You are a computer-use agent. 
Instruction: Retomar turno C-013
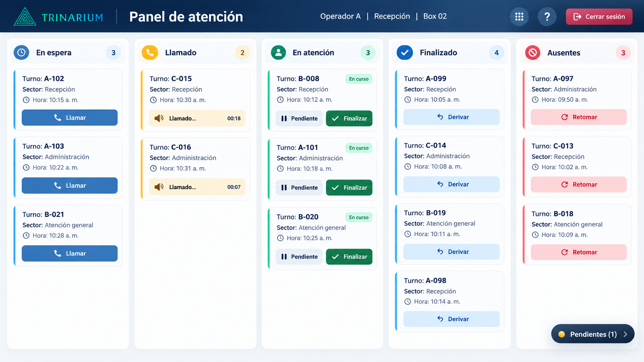click(x=579, y=184)
